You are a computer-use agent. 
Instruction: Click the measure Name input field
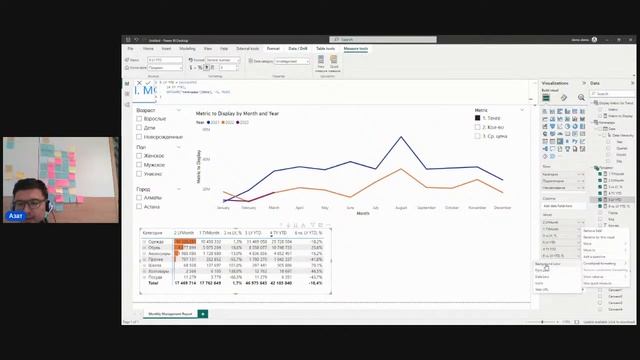point(165,60)
